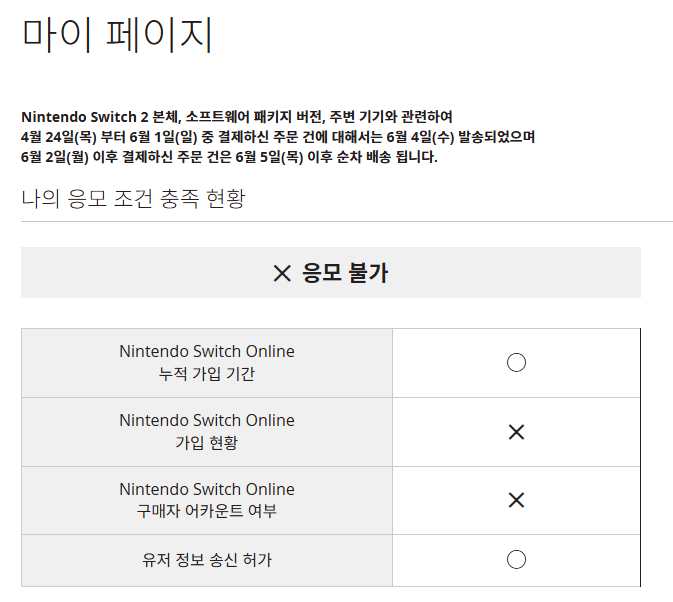Click the 응모 불가 text
The image size is (673, 602).
[x=345, y=273]
